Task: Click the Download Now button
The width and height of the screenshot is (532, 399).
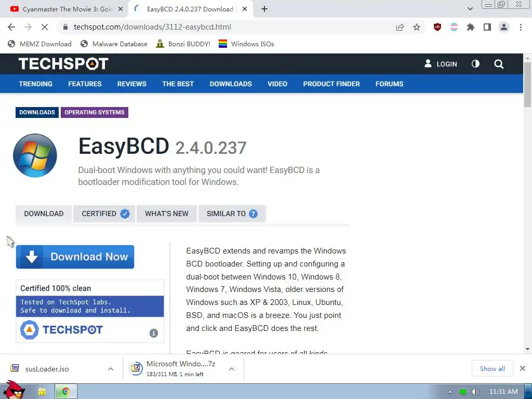Action: coord(75,257)
